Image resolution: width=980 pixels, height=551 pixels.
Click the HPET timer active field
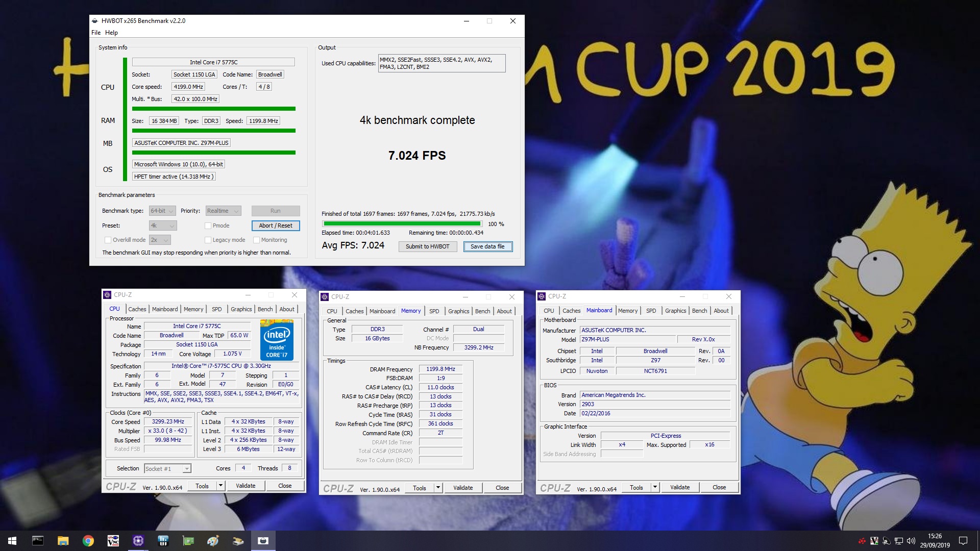pos(174,177)
